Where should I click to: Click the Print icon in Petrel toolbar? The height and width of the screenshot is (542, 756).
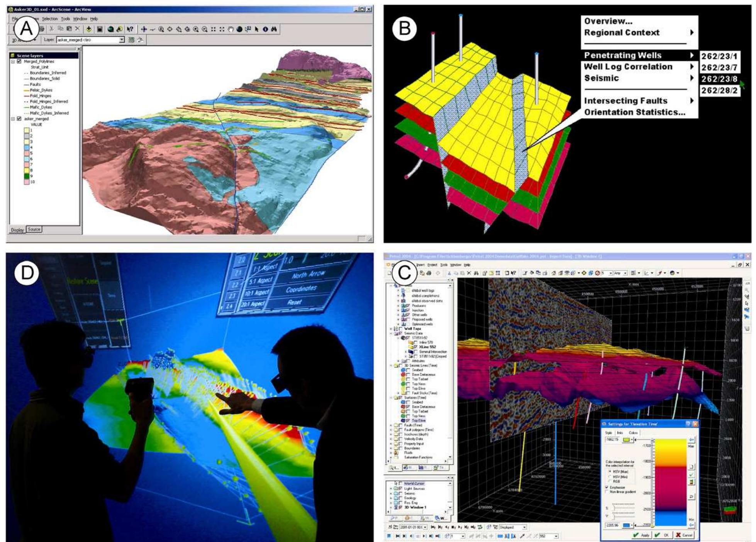[429, 273]
